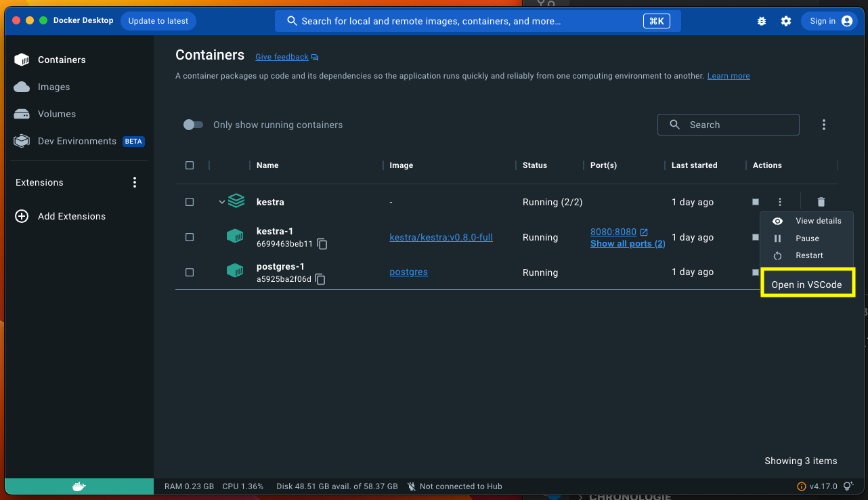Select Pause in the context menu

[x=806, y=238]
